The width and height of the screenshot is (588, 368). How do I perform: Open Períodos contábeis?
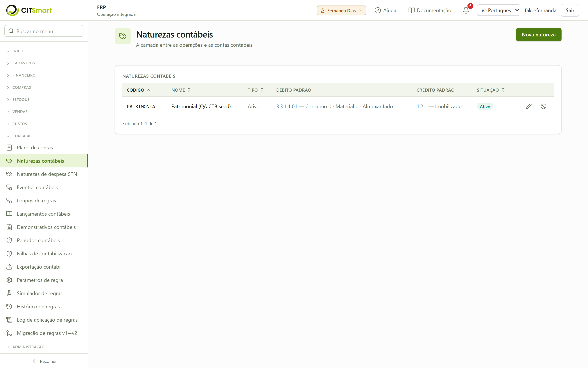tap(44, 240)
